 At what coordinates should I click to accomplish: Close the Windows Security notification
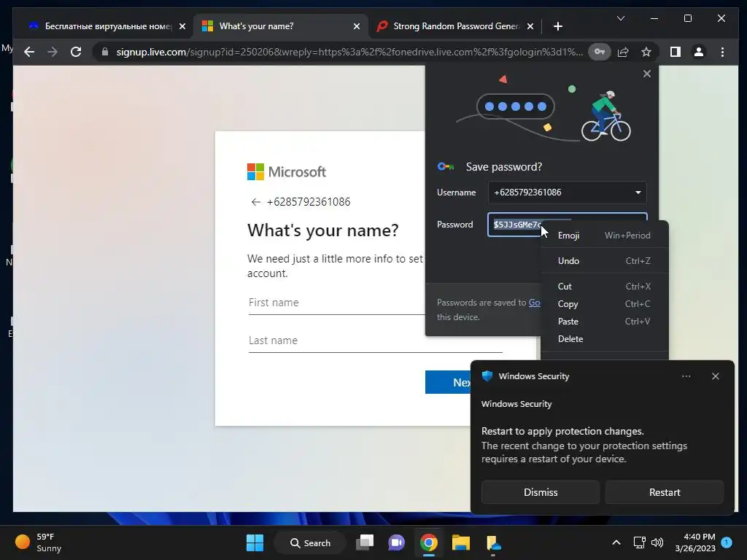pos(715,376)
